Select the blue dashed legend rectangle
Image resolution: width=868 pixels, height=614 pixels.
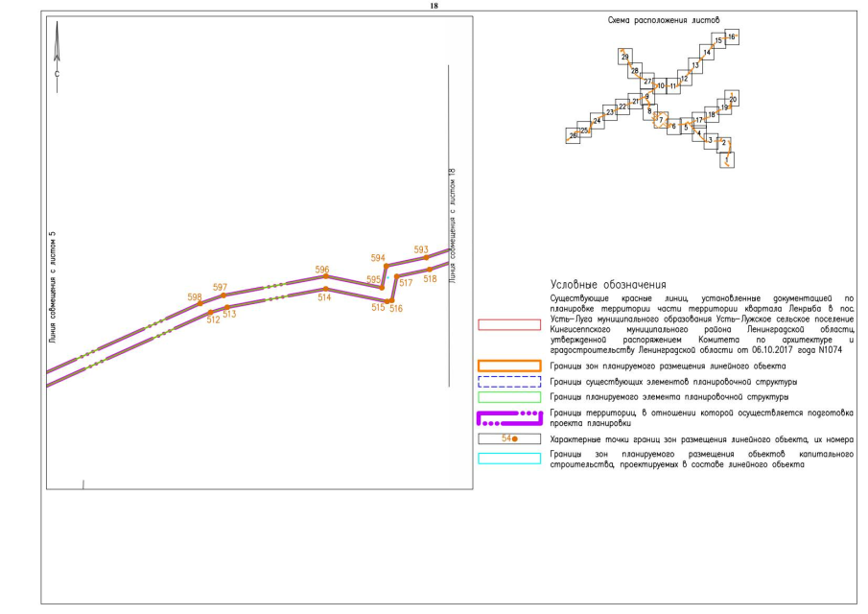click(509, 381)
